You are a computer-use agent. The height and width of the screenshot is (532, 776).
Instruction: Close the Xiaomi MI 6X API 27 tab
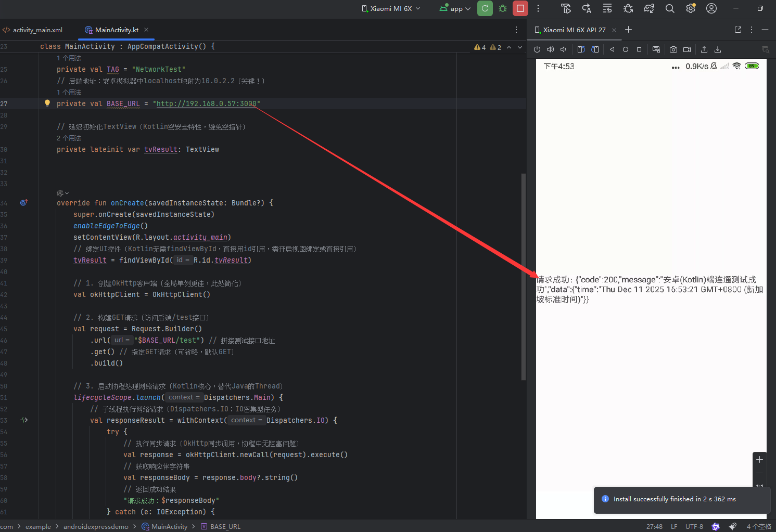pyautogui.click(x=614, y=30)
